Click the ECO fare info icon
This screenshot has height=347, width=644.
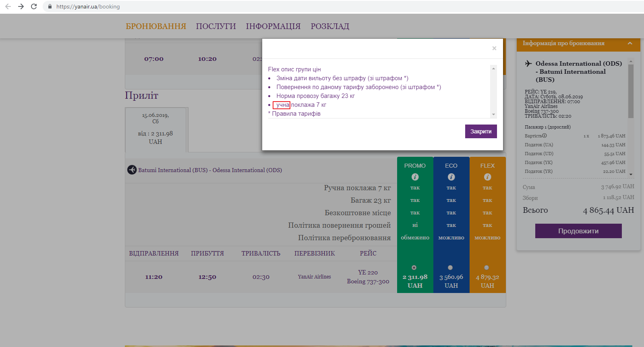pos(451,177)
